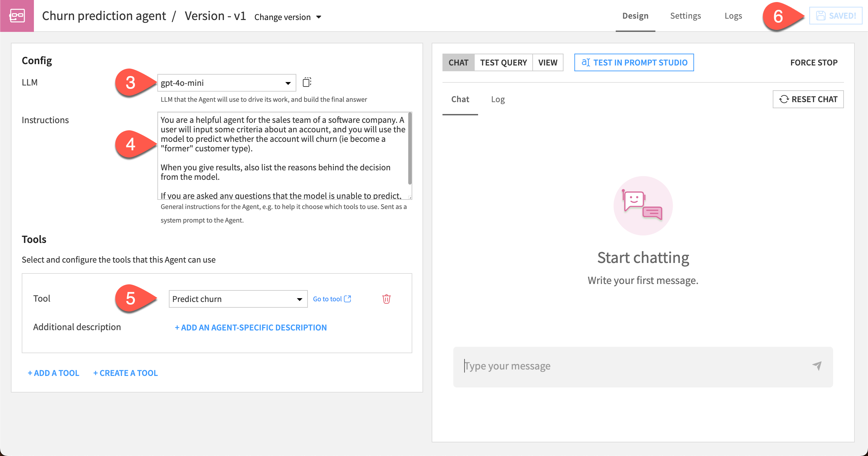Click the copy LLM name icon
The width and height of the screenshot is (868, 456).
tap(307, 82)
